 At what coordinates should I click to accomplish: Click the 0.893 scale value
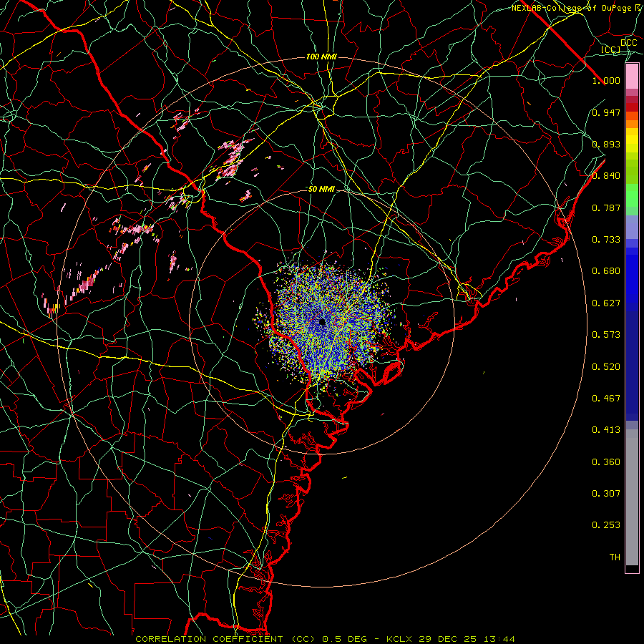(606, 144)
